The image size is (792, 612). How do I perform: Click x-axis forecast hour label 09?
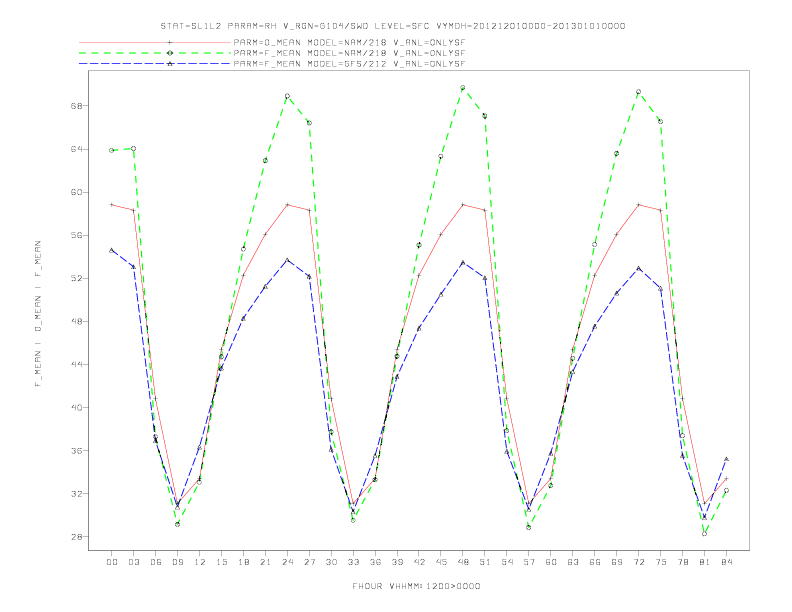pos(177,562)
